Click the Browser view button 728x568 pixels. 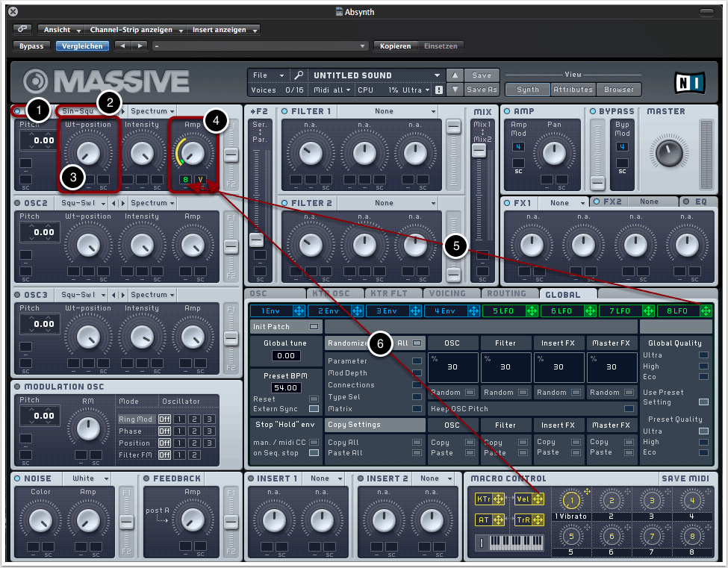(619, 90)
